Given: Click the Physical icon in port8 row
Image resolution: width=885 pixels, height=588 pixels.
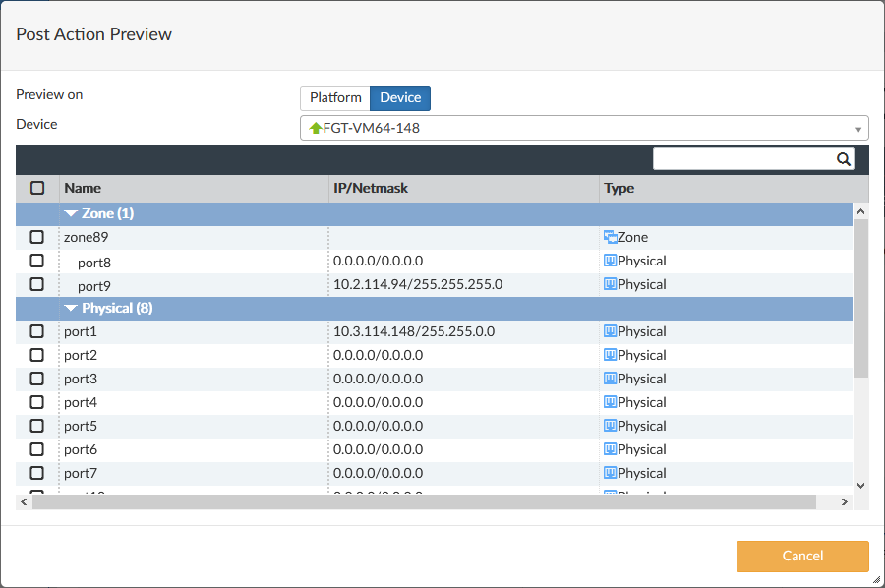Looking at the screenshot, I should [x=610, y=261].
